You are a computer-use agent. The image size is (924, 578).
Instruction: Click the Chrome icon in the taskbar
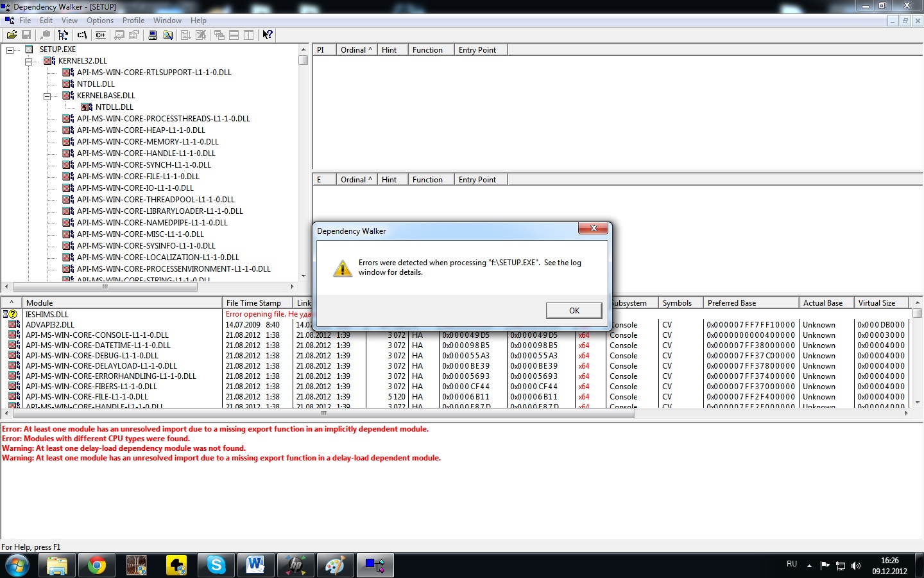coord(97,565)
